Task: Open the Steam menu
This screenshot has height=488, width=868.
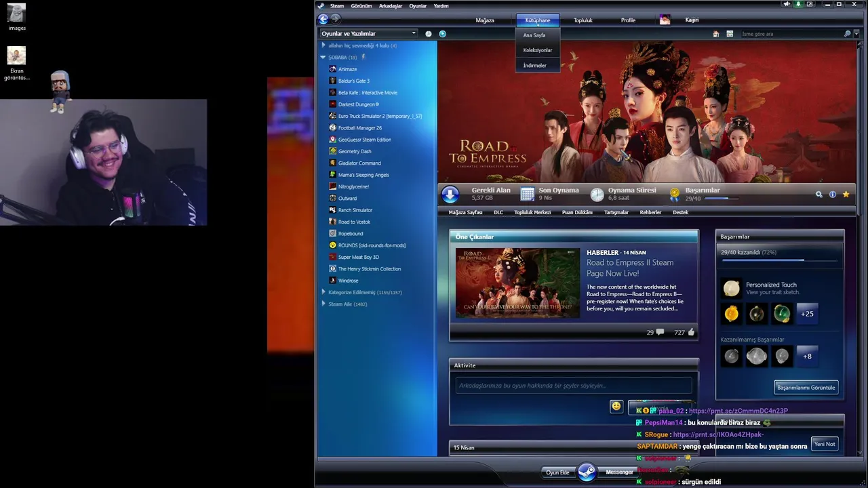Action: [337, 5]
